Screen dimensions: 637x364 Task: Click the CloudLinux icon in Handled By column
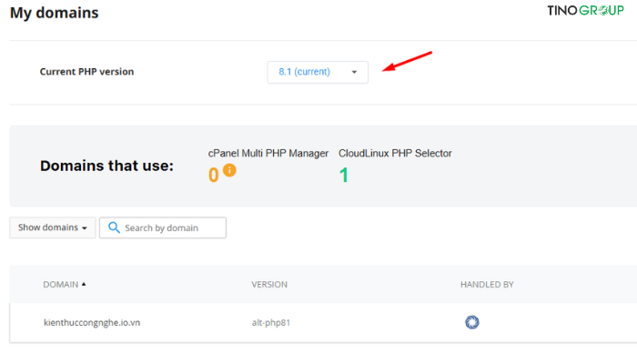click(471, 322)
